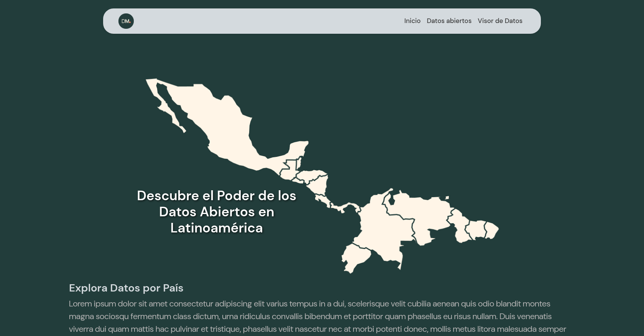
Task: Click the 'Explora Datos por País' heading
Action: click(x=126, y=288)
